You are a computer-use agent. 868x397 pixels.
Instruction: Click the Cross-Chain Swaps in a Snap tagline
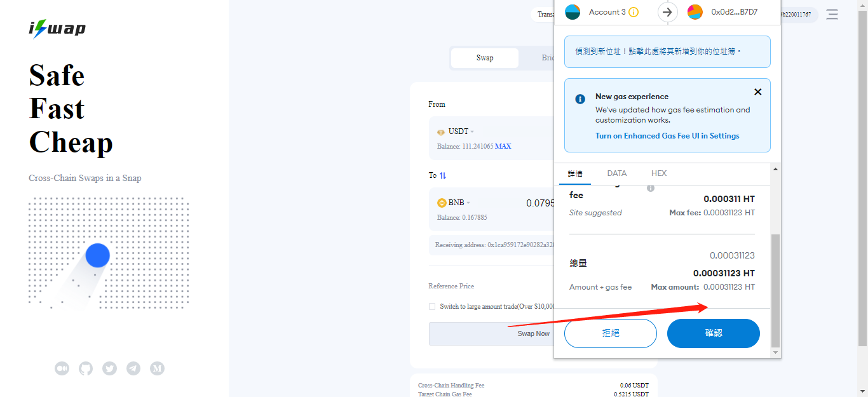85,178
